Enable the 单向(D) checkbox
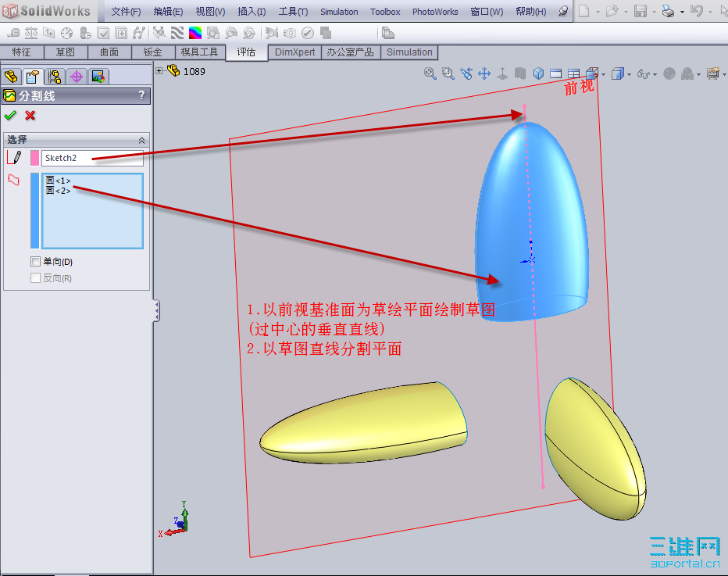The width and height of the screenshot is (728, 576). point(35,262)
